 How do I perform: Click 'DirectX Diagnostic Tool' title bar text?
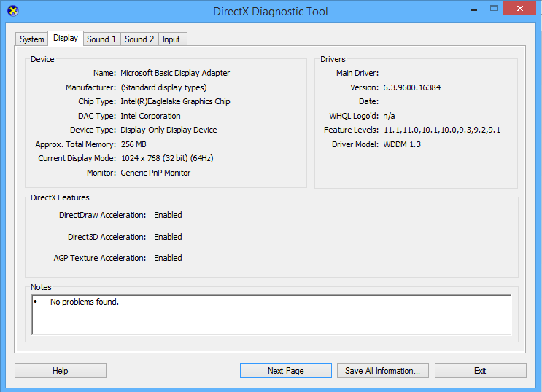coord(271,12)
